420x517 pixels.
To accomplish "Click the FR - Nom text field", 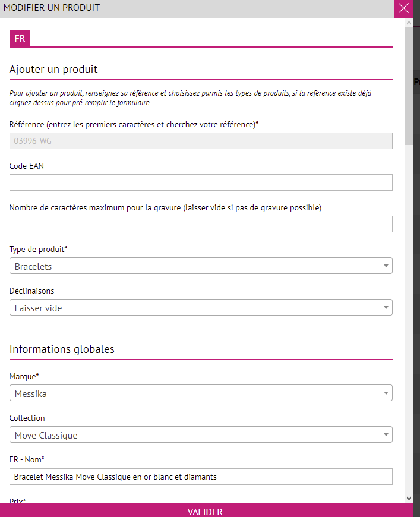I will pyautogui.click(x=201, y=476).
